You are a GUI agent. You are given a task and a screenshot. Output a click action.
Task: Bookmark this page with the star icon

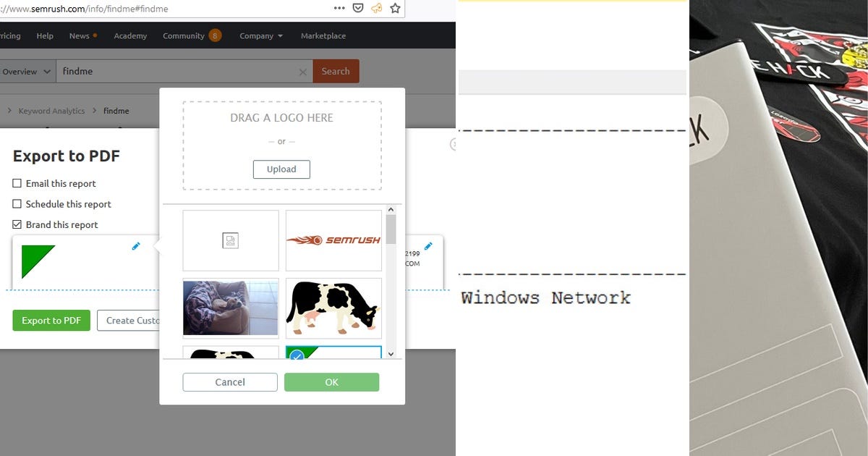point(395,8)
